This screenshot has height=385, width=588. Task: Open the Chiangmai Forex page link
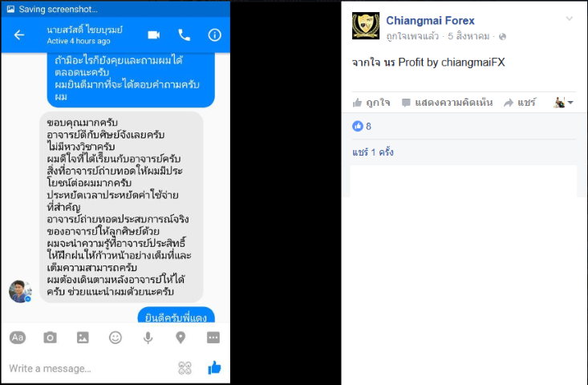[x=430, y=21]
